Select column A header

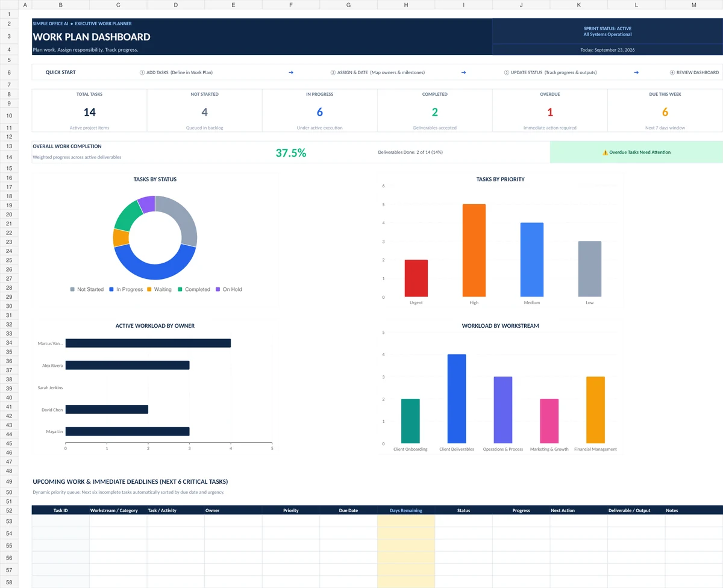tap(25, 5)
